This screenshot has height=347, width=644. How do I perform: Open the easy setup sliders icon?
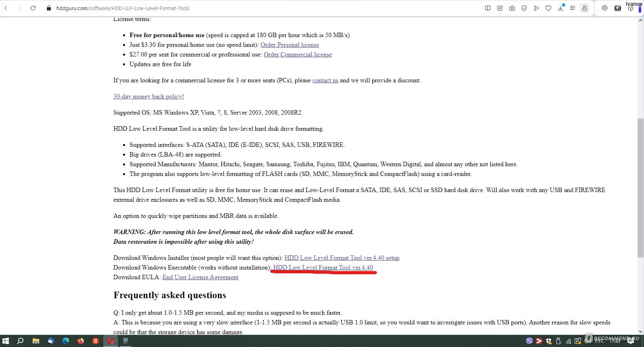573,8
